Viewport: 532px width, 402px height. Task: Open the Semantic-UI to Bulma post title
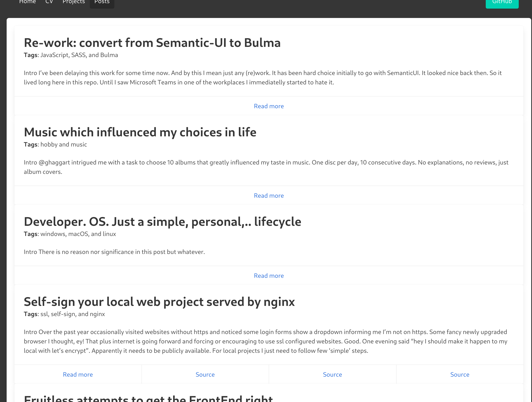[x=152, y=43]
